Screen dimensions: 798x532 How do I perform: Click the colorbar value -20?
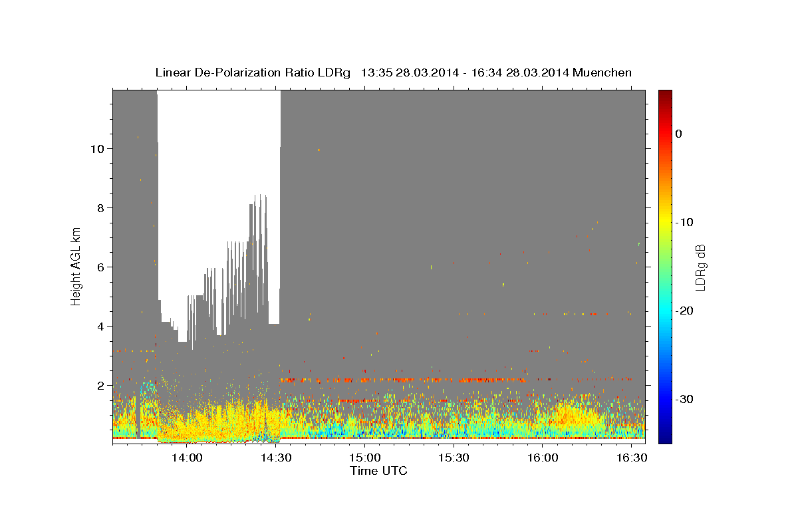point(685,311)
